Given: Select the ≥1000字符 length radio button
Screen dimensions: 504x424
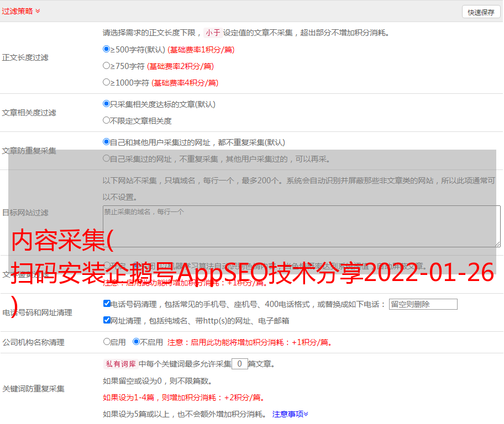Looking at the screenshot, I should tap(107, 82).
